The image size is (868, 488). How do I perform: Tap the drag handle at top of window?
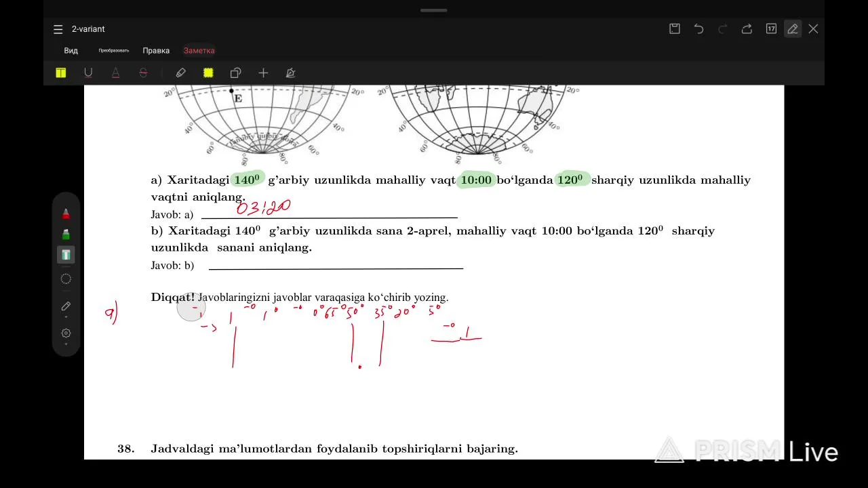(x=434, y=10)
